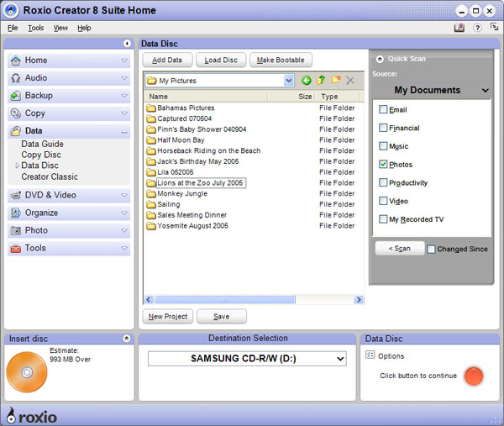Select the Sailing folder in the list
This screenshot has height=426, width=504.
[168, 204]
